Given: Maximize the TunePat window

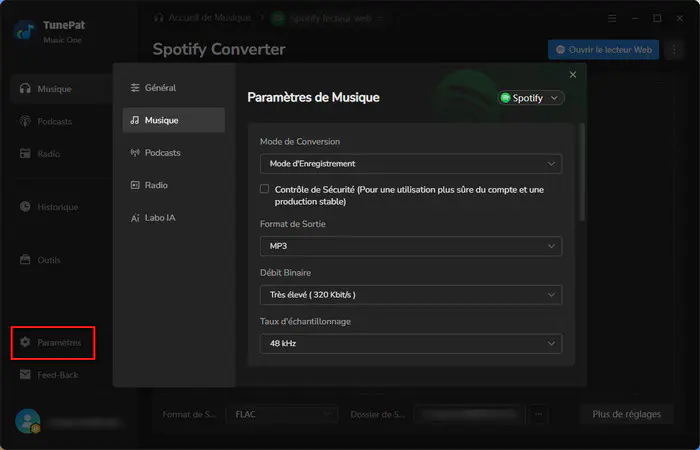Looking at the screenshot, I should click(657, 18).
